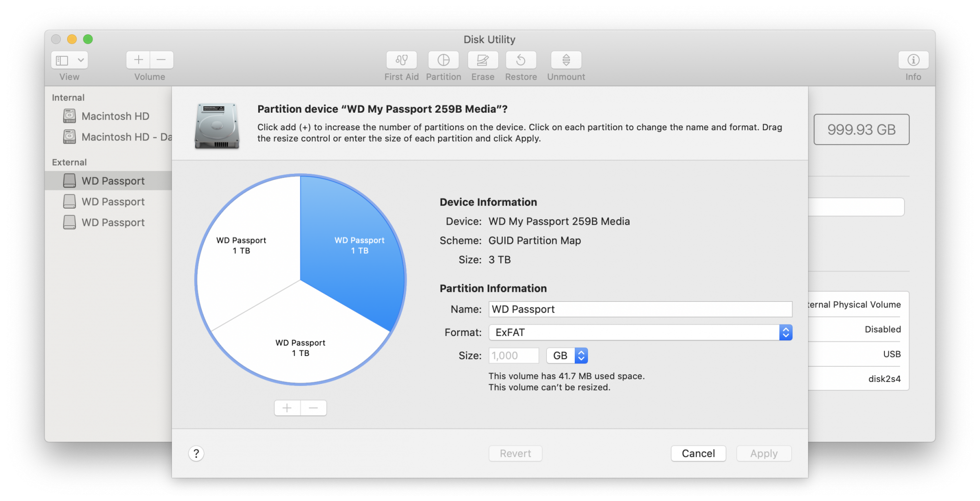Click the partition Name field

coord(640,309)
